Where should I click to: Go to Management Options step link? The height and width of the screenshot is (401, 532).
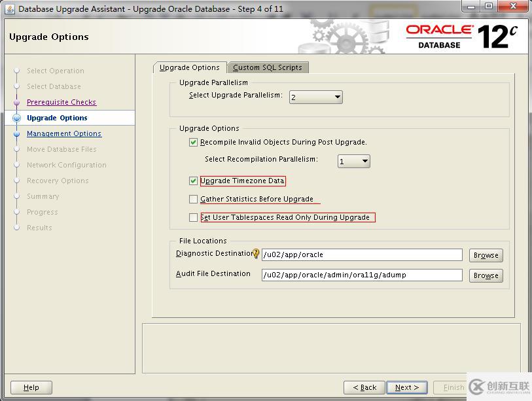click(x=64, y=133)
